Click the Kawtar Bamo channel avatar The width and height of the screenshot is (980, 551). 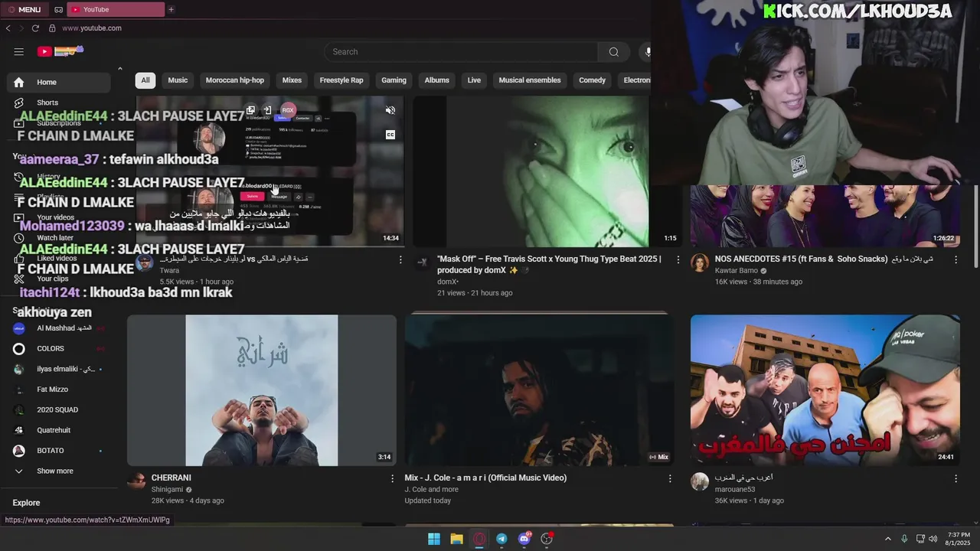700,263
